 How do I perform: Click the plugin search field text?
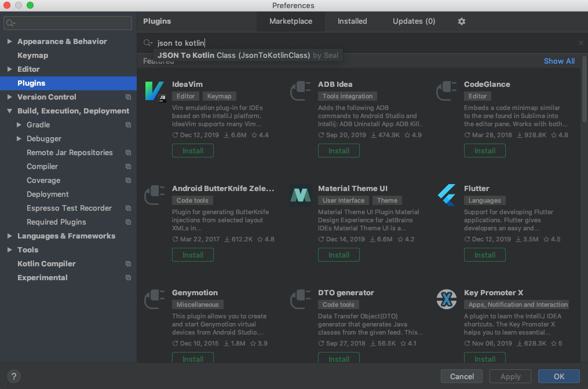181,43
